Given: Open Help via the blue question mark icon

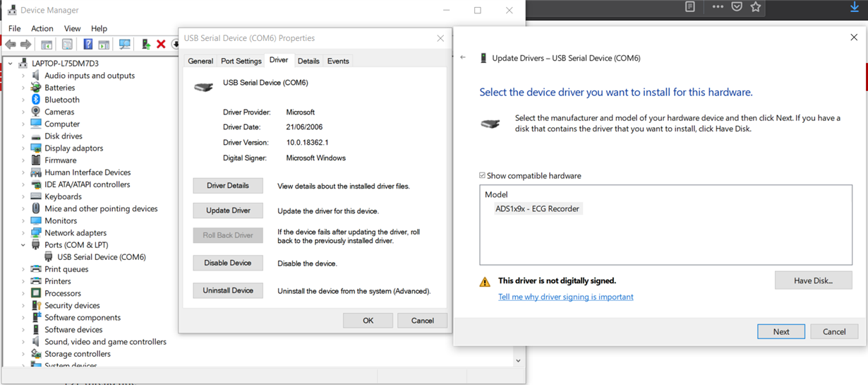Looking at the screenshot, I should 88,45.
